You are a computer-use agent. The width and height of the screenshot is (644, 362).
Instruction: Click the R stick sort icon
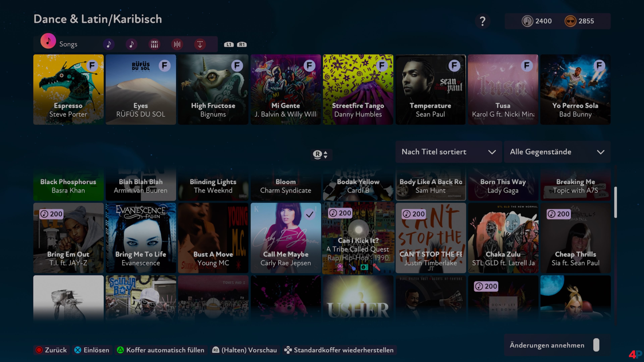321,155
